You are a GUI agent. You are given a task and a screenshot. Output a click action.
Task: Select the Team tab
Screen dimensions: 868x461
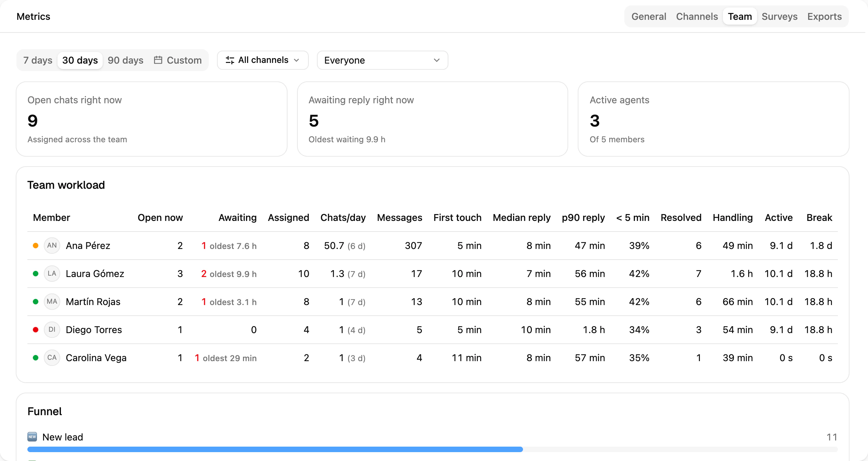tap(740, 16)
